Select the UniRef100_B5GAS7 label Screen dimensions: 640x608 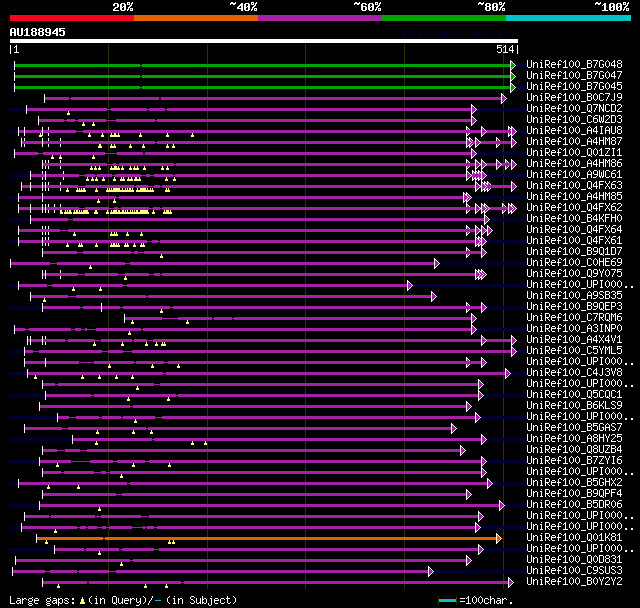tap(574, 428)
